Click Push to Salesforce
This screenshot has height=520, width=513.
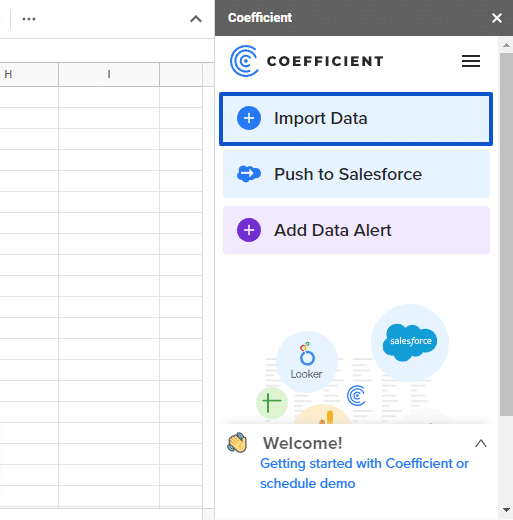pos(356,174)
